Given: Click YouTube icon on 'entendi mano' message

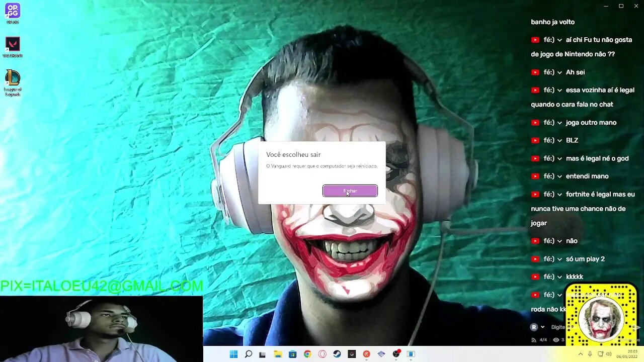Looking at the screenshot, I should pos(535,176).
